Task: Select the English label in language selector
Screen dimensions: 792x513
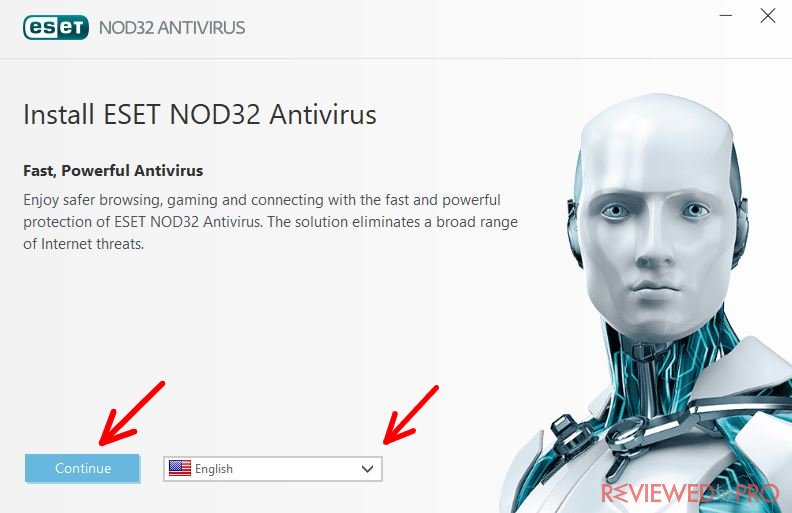Action: [214, 469]
